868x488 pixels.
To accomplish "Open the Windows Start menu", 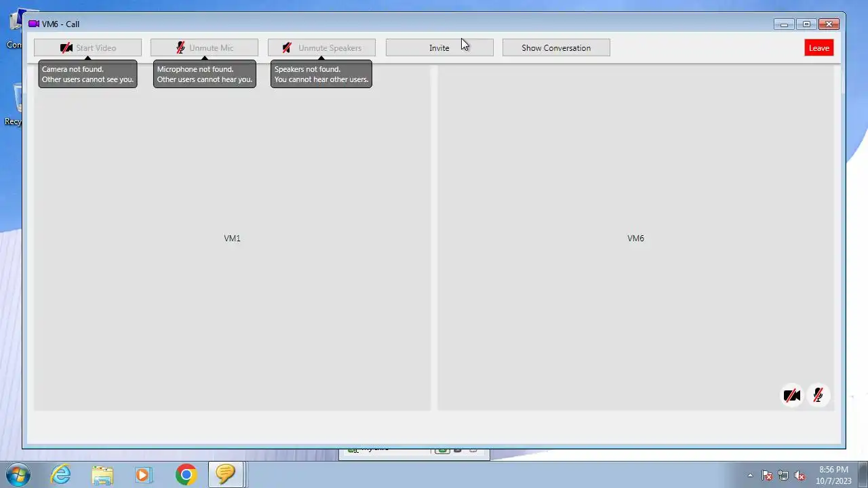I will (18, 474).
